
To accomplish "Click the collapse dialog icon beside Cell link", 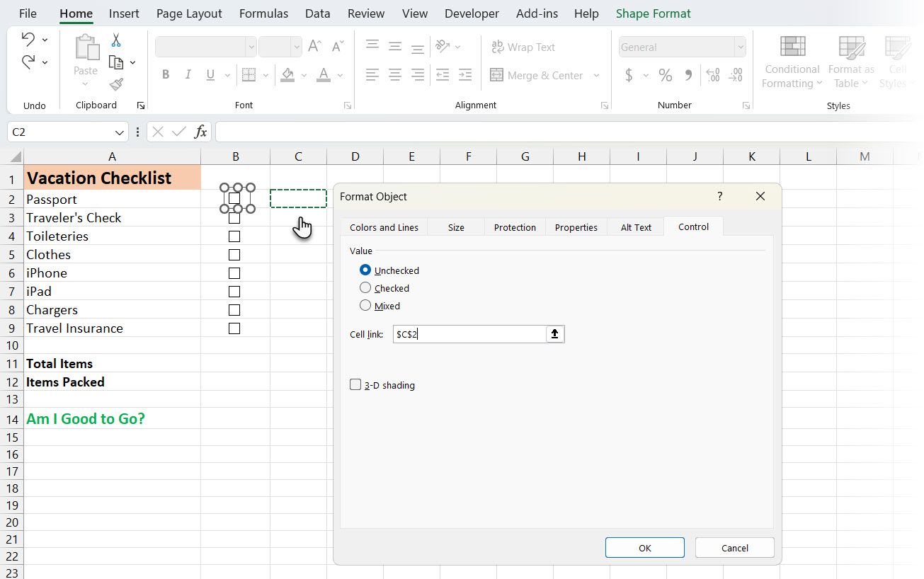I will (x=555, y=334).
